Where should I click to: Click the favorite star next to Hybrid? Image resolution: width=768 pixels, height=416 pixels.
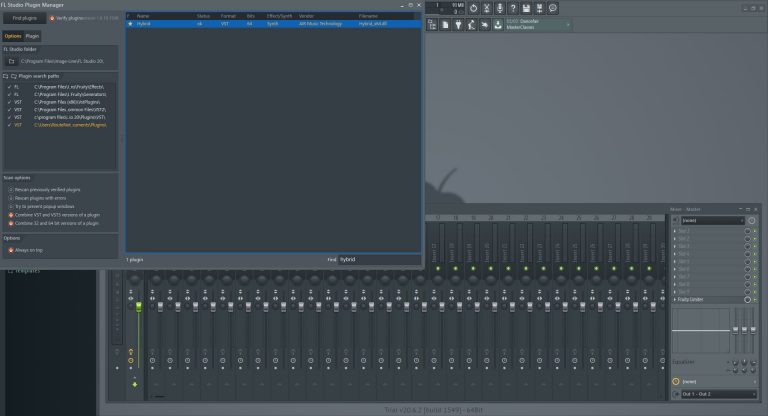[x=130, y=24]
